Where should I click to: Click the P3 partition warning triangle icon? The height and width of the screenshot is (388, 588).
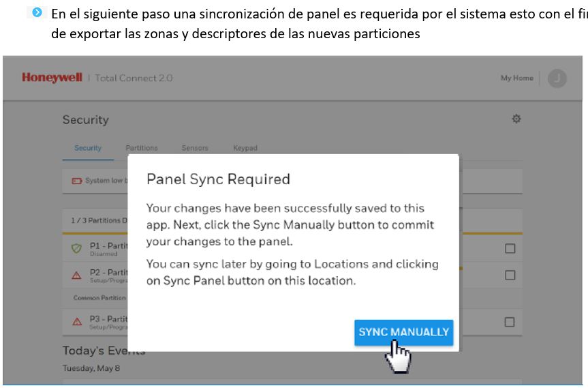point(77,322)
